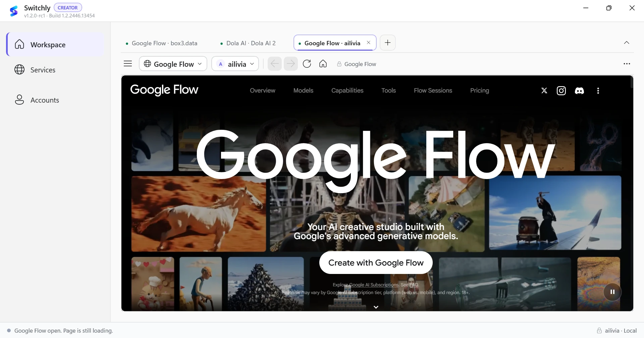Open the Discord social icon
The image size is (644, 338).
click(579, 91)
